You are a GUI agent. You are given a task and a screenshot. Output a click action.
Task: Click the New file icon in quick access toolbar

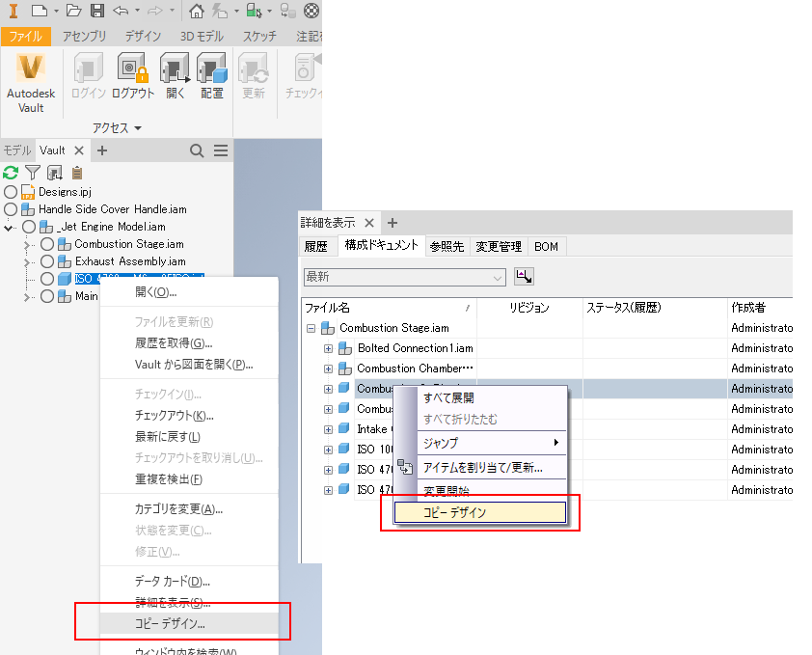pos(40,11)
